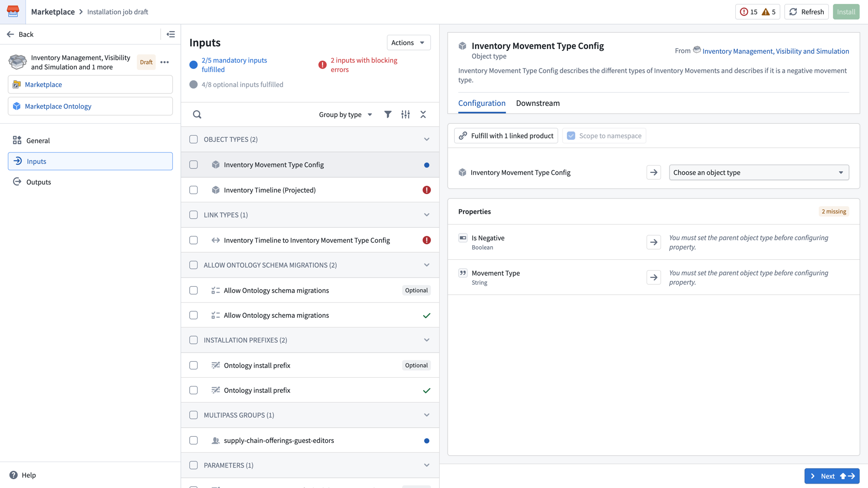The image size is (868, 488).
Task: Open the filter funnel icon
Action: [x=388, y=114]
